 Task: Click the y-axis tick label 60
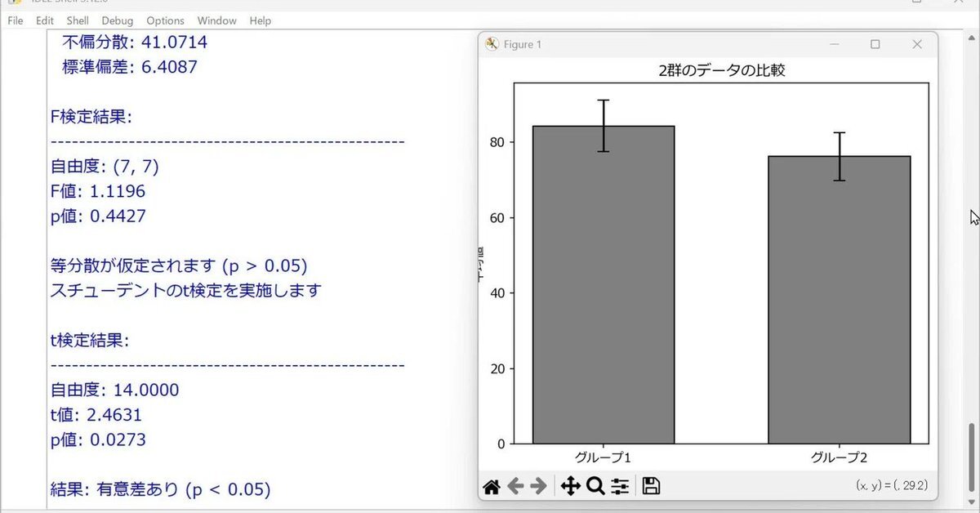pos(497,218)
